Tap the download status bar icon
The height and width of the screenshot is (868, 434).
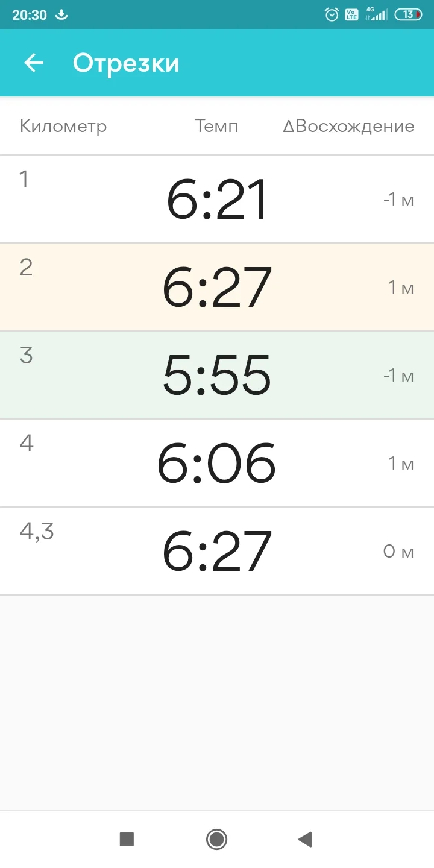click(61, 15)
